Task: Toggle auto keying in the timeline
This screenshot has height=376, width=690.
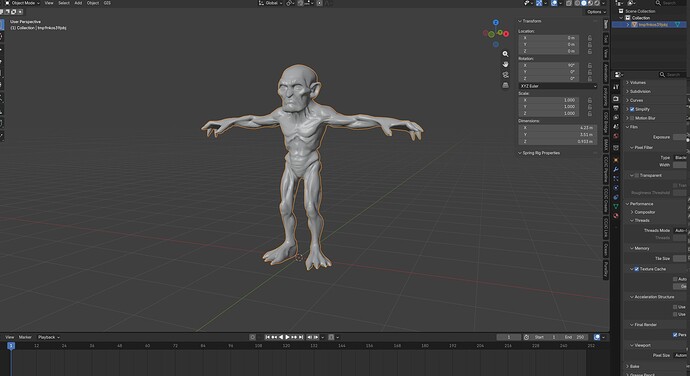Action: point(253,337)
